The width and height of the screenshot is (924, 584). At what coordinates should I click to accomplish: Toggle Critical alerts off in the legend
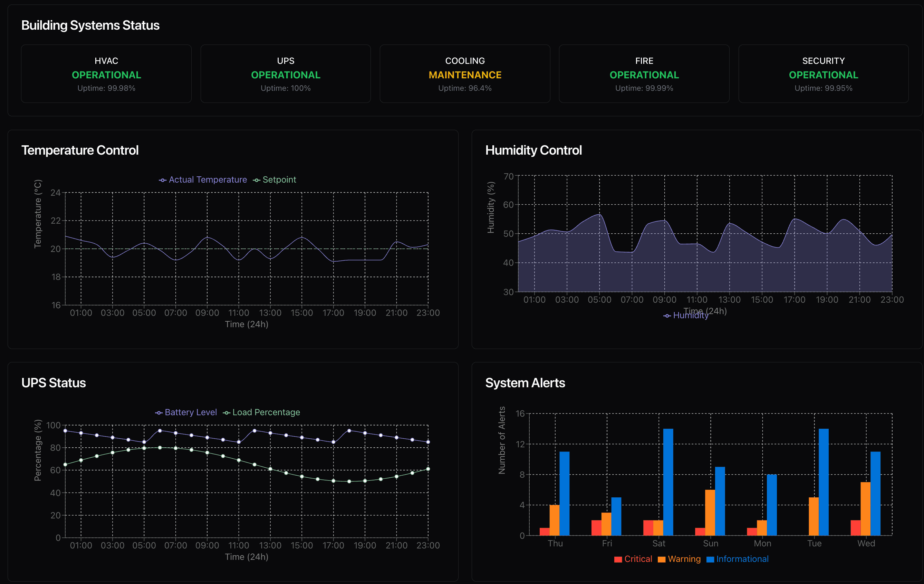tap(633, 559)
